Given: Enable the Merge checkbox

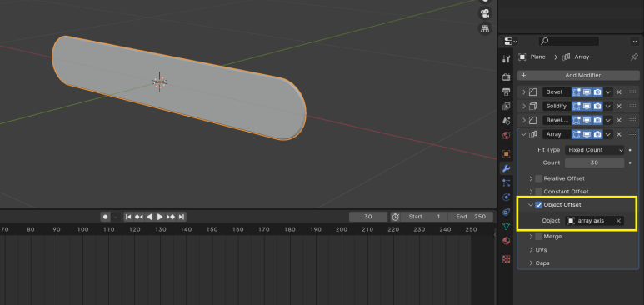Looking at the screenshot, I should [x=538, y=237].
